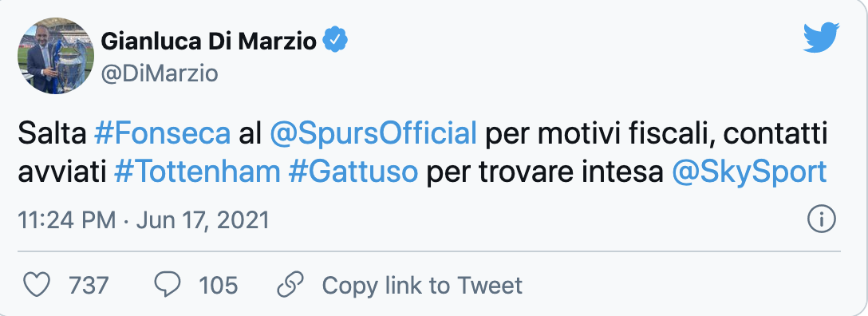Open the @DiMarzio handle link

tap(160, 73)
